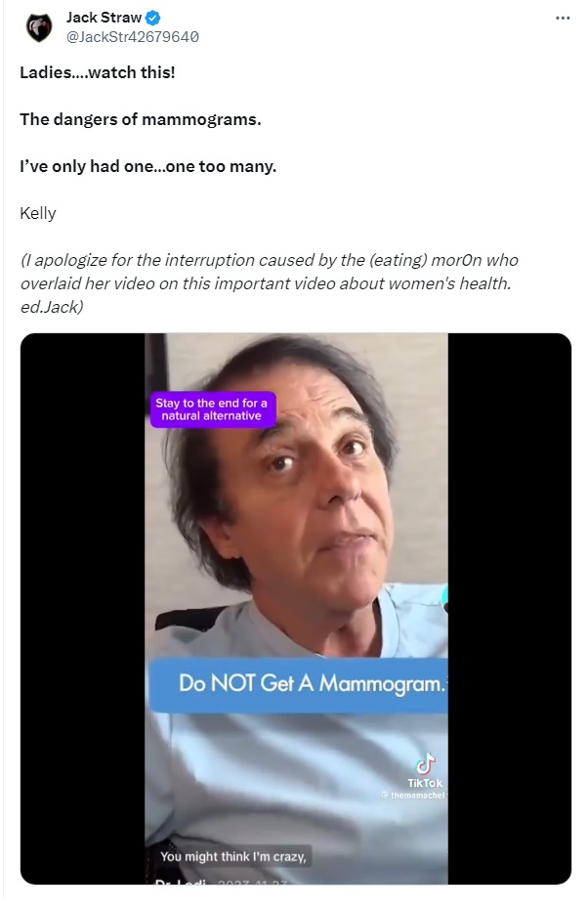Click the TikTok wordmark under the logo
Viewport: 588px width, 909px height.
click(x=425, y=783)
